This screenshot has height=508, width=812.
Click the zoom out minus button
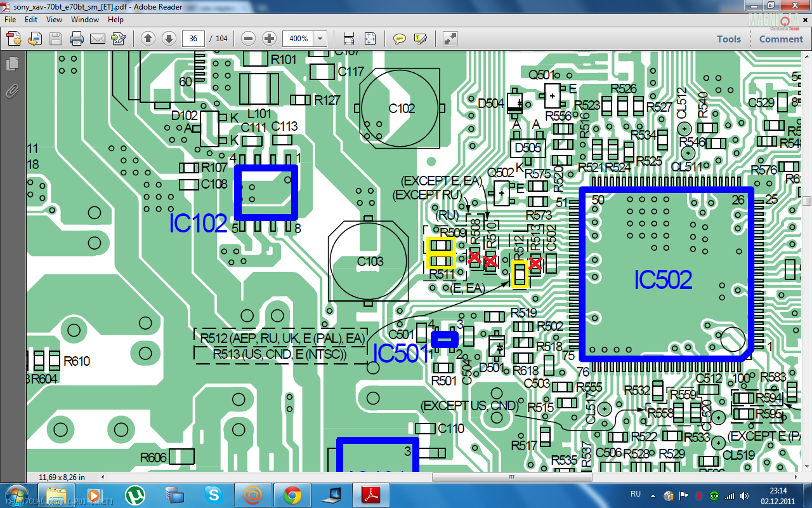click(x=249, y=39)
